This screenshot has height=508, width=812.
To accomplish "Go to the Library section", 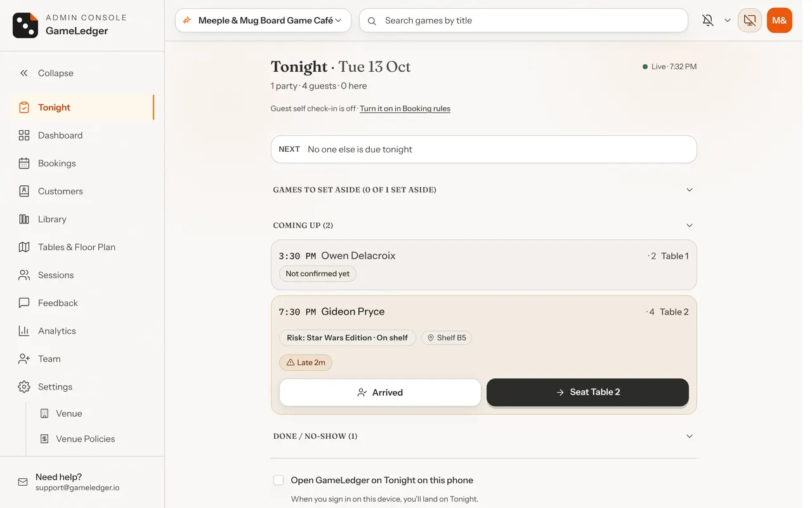I will coord(82,219).
